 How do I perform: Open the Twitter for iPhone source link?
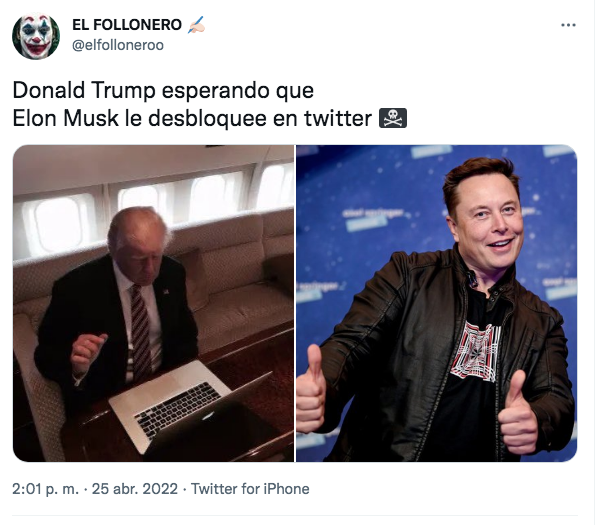coord(250,489)
